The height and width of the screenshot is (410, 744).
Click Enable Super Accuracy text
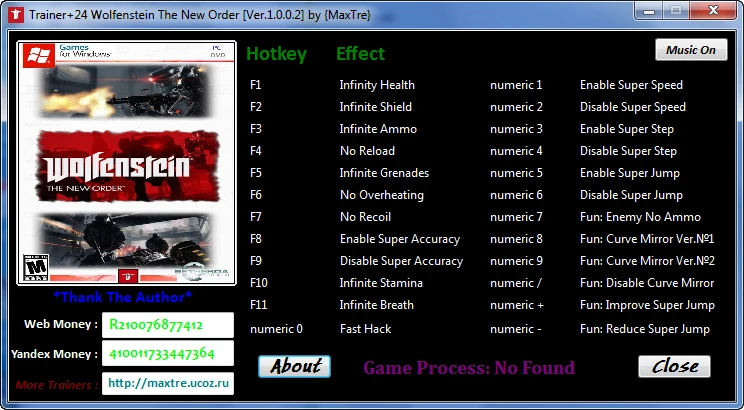coord(400,239)
